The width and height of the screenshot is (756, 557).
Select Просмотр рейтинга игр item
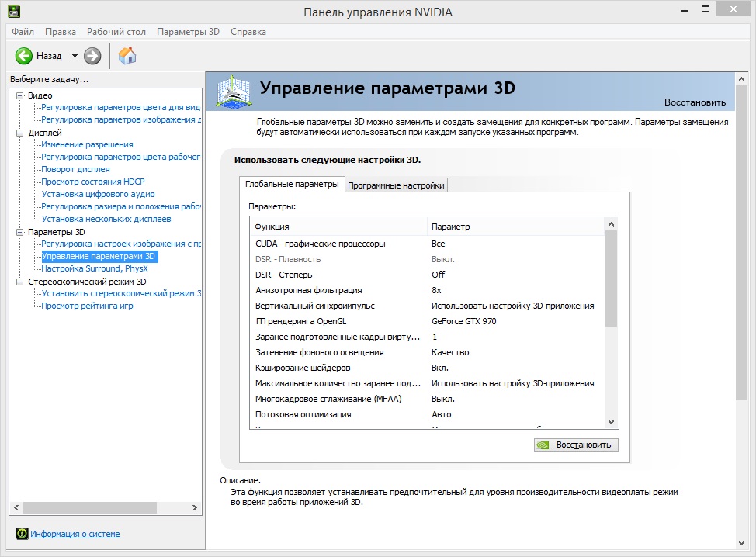click(x=87, y=306)
